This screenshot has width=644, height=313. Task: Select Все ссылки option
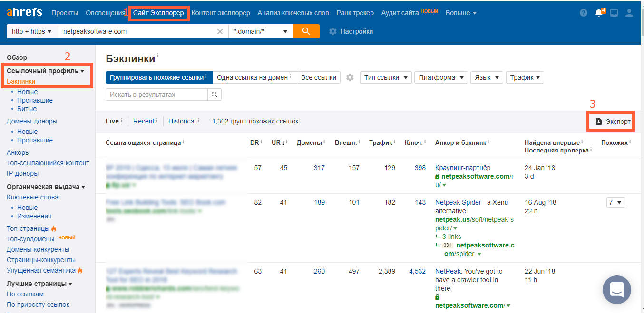(x=319, y=77)
